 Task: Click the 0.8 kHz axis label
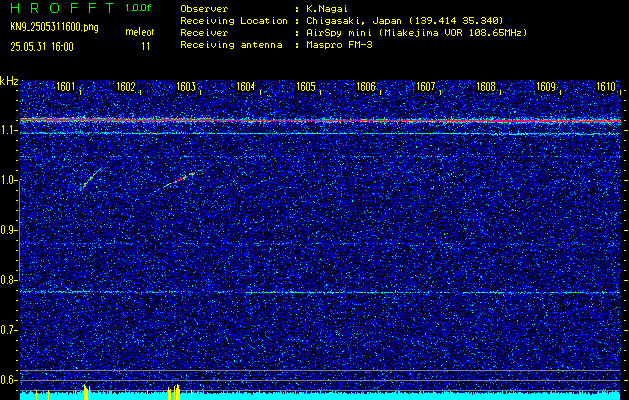(x=6, y=280)
